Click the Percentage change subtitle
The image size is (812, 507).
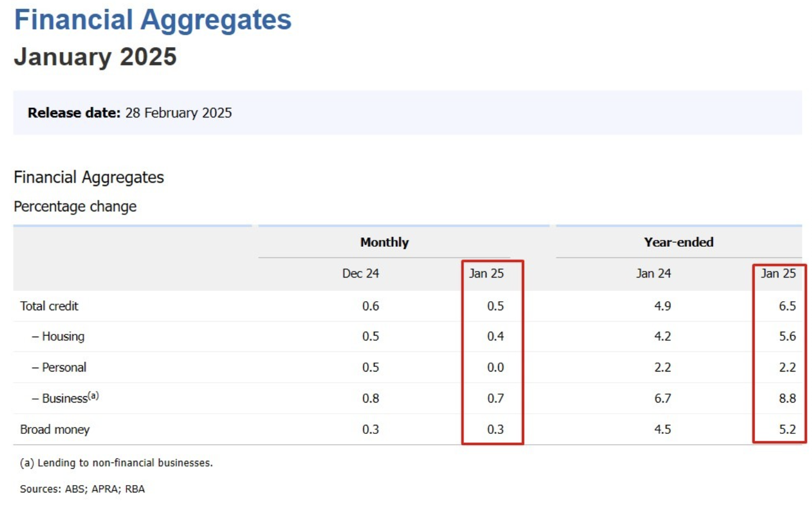pos(75,206)
